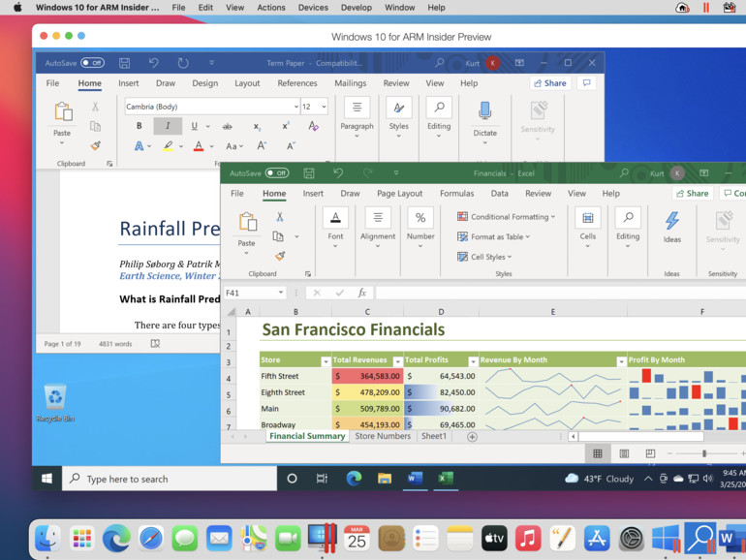Add new sheet with plus icon
746x560 pixels.
(x=472, y=437)
